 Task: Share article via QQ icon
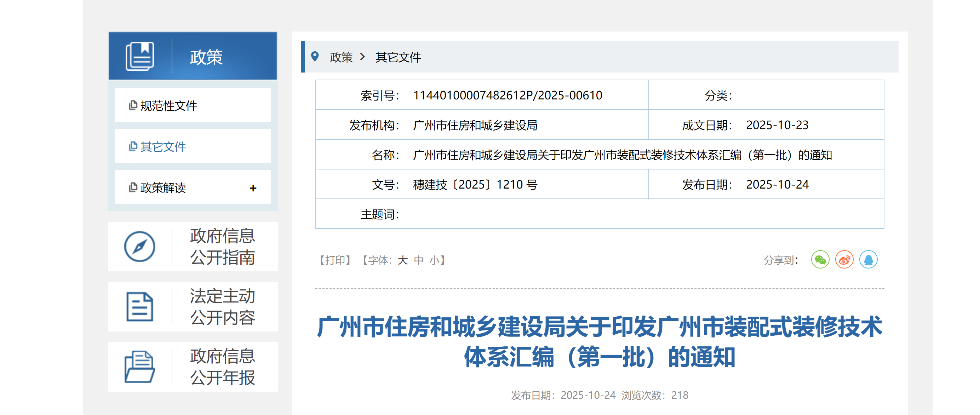[x=868, y=260]
